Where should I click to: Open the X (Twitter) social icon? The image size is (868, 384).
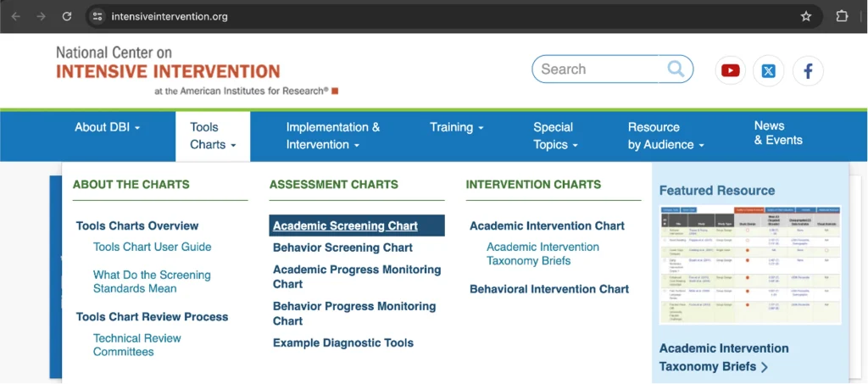click(x=768, y=71)
